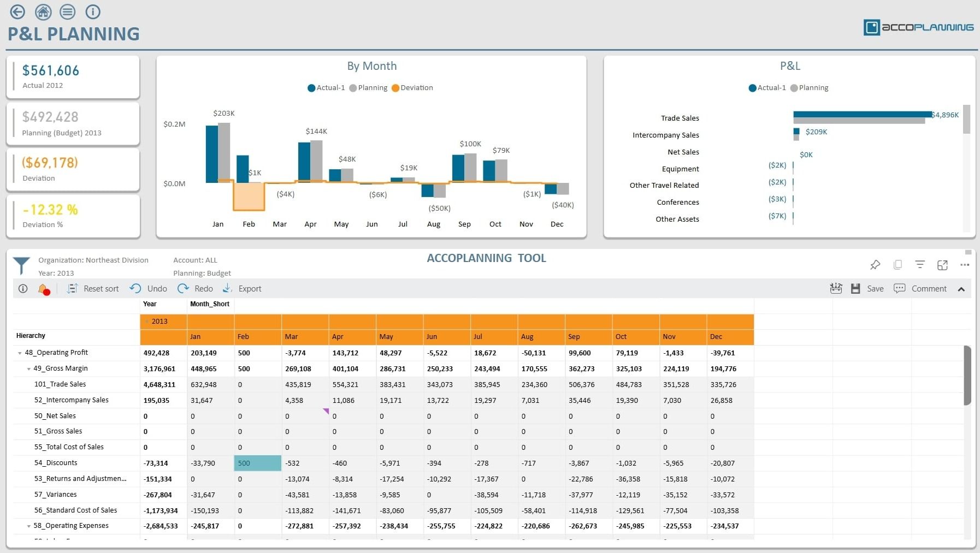The image size is (980, 553).
Task: Click the -39,761 Operating Profit Dec cell
Action: pos(730,353)
